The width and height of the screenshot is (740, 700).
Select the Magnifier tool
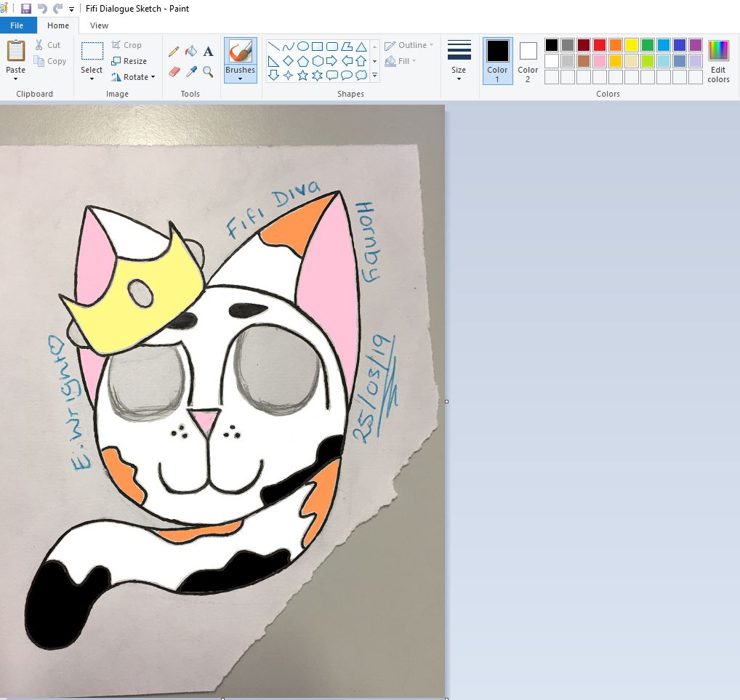209,71
